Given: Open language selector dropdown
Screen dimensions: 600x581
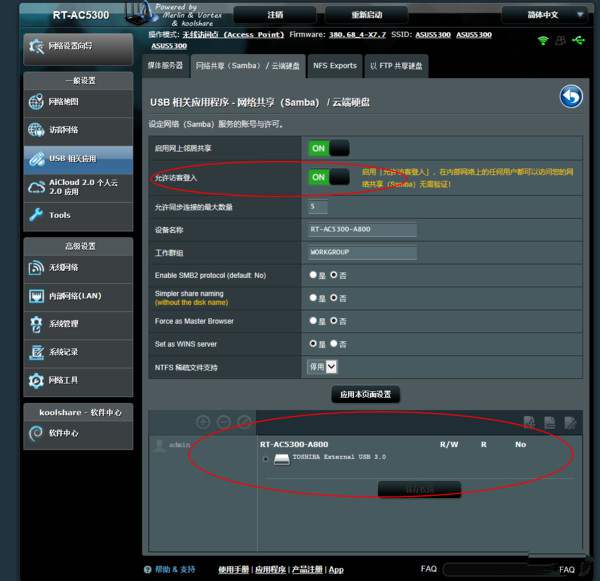Looking at the screenshot, I should [547, 15].
